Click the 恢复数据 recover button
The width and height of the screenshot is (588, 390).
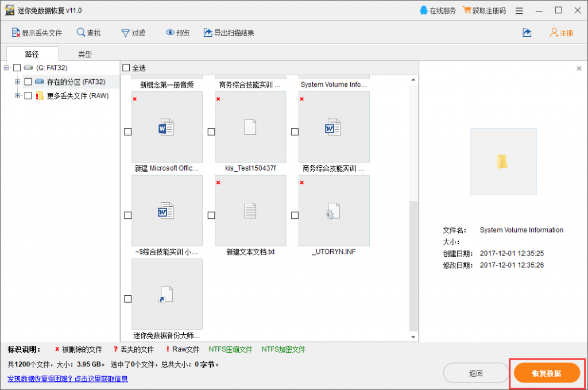tap(547, 373)
